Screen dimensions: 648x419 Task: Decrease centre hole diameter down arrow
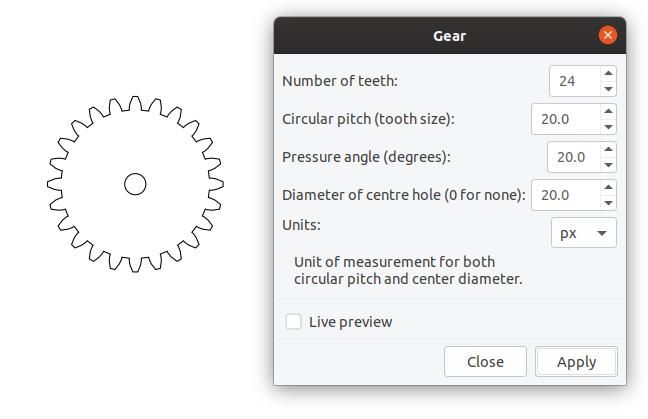[x=608, y=203]
